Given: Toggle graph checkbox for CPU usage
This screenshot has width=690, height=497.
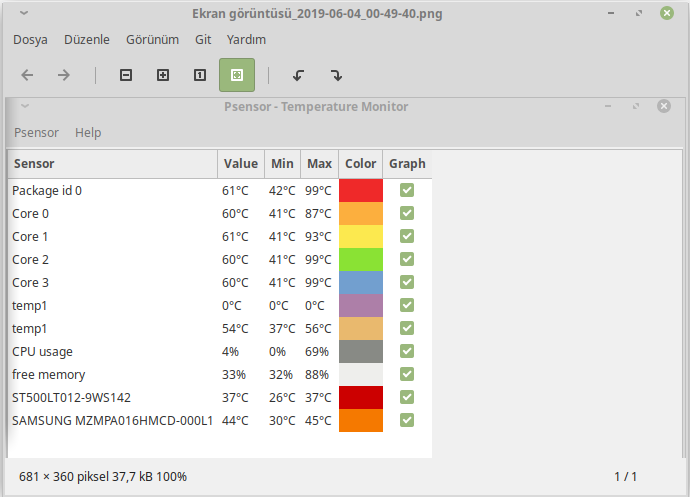Looking at the screenshot, I should pyautogui.click(x=407, y=351).
